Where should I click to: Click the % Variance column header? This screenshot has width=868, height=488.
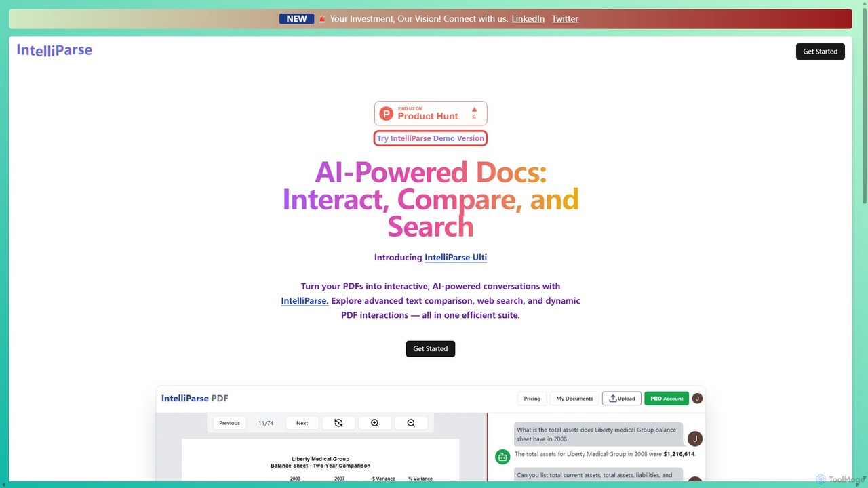coord(420,479)
